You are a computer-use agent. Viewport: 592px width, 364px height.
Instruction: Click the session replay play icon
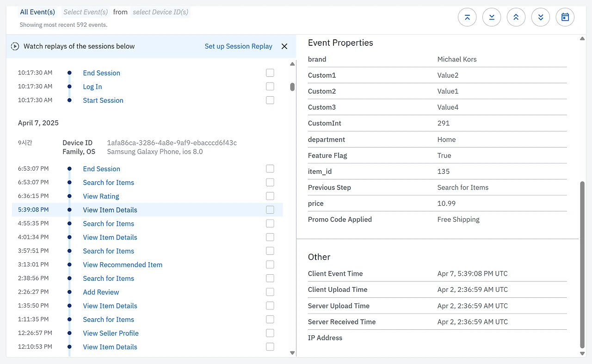point(15,46)
